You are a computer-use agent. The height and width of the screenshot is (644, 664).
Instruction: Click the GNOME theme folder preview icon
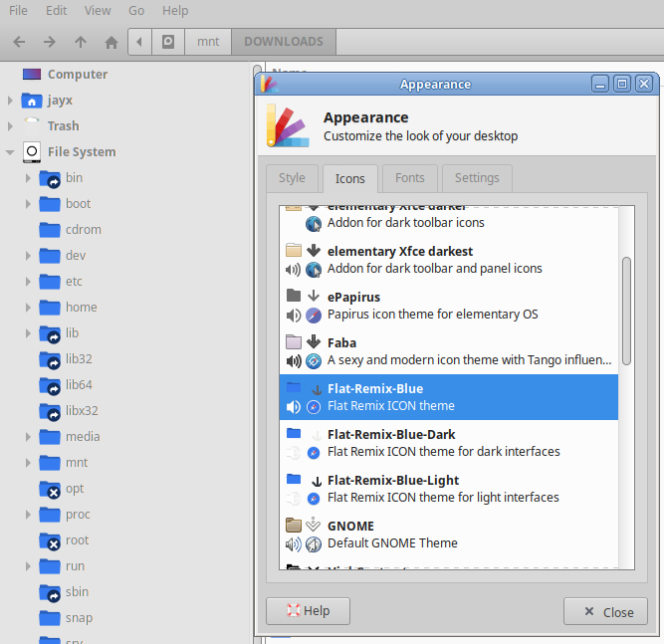point(294,525)
